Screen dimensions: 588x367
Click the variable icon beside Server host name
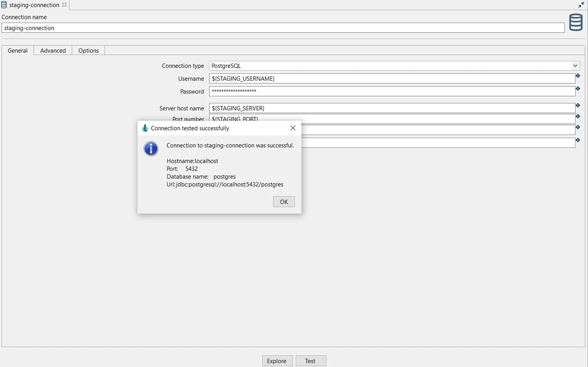click(578, 105)
